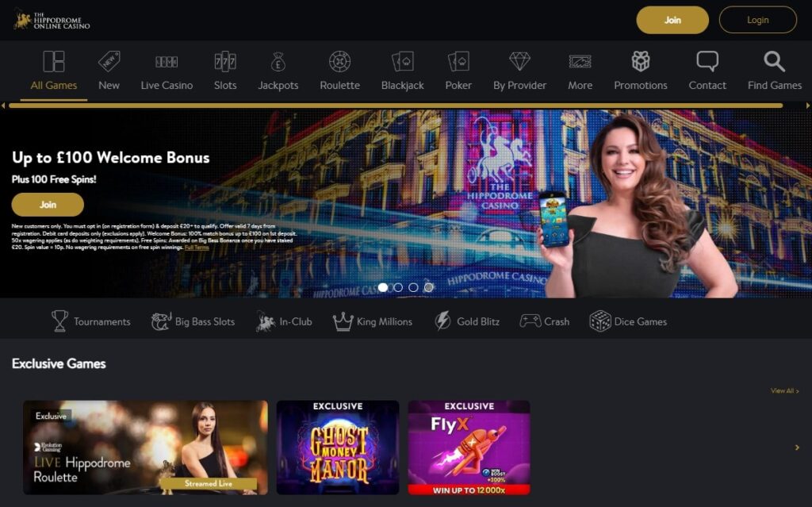812x507 pixels.
Task: Click the nav scrollbar left arrow
Action: tap(3, 106)
